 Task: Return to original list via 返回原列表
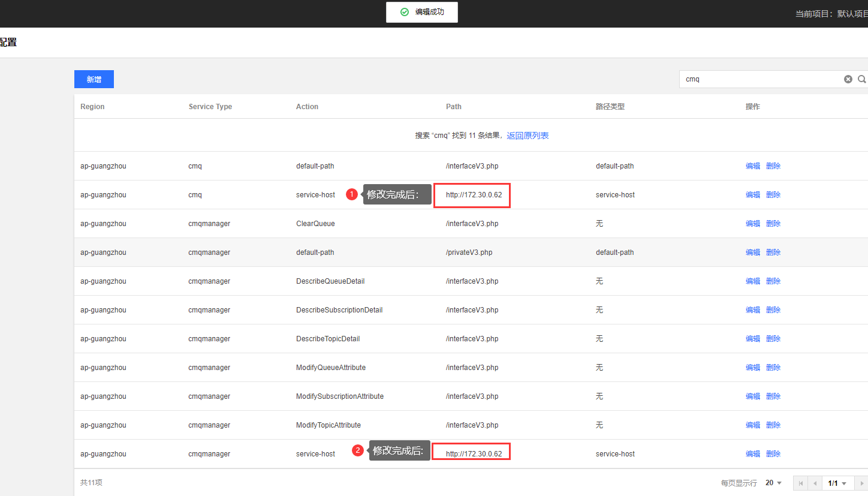[528, 136]
